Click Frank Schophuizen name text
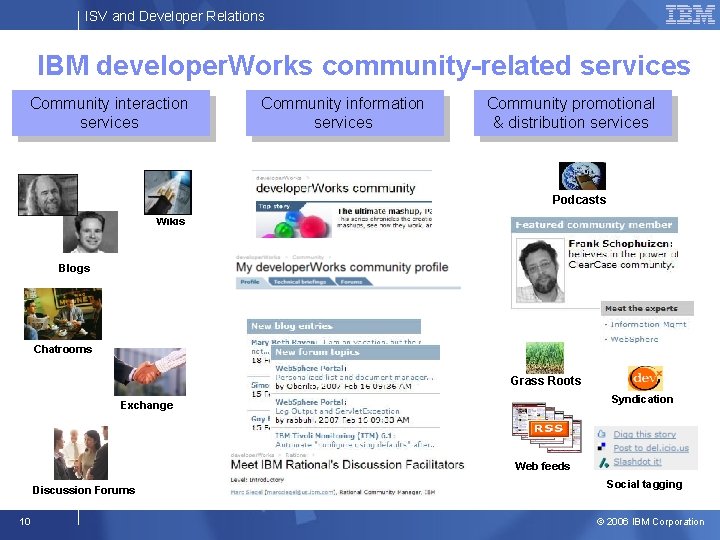The width and height of the screenshot is (720, 540). [x=620, y=243]
